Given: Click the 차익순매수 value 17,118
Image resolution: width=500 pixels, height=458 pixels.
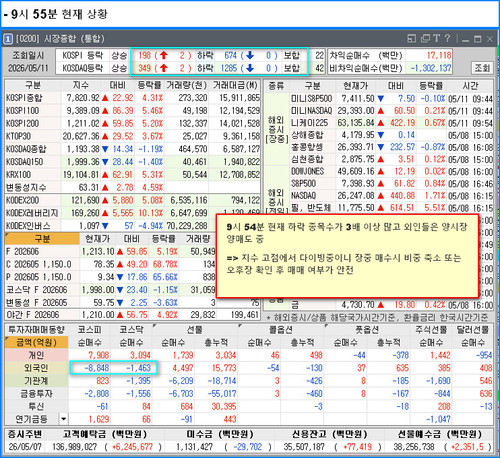Looking at the screenshot, I should pos(439,55).
